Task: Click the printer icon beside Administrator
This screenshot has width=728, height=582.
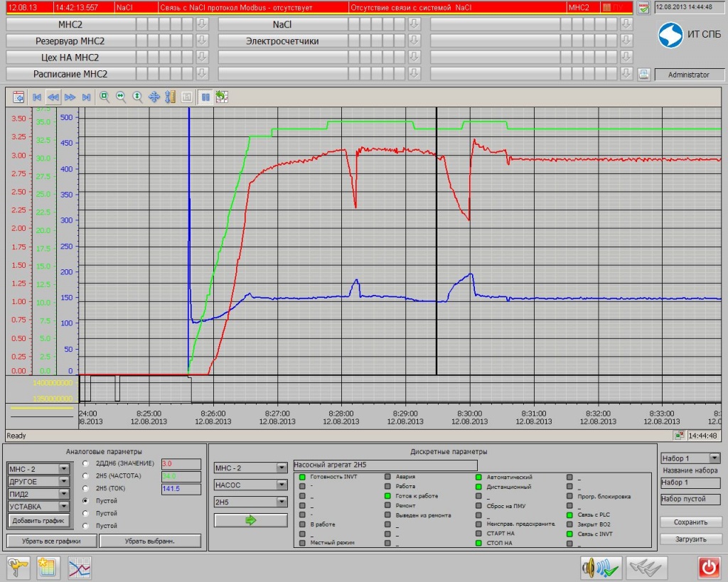Action: (644, 74)
